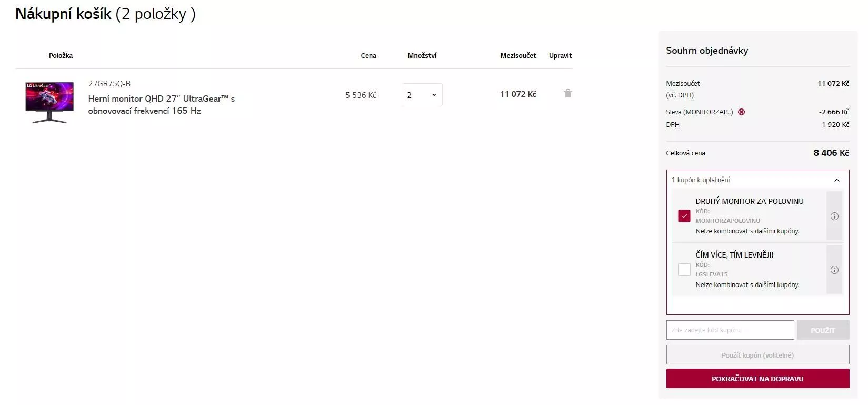Click the 'ČÍM VÍCE, TÍM LEVNĚJI!' coupon title
Viewport: 868px width, 405px height.
pos(734,255)
